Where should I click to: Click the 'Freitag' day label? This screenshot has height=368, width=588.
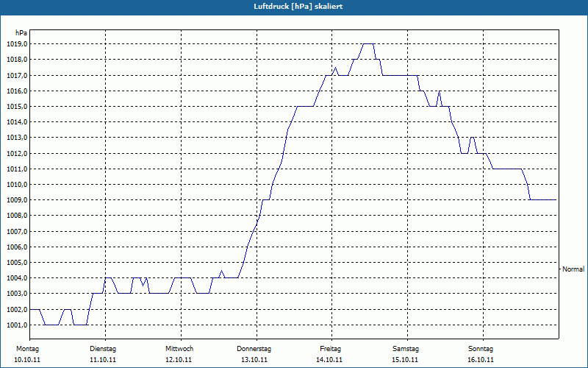tap(330, 349)
